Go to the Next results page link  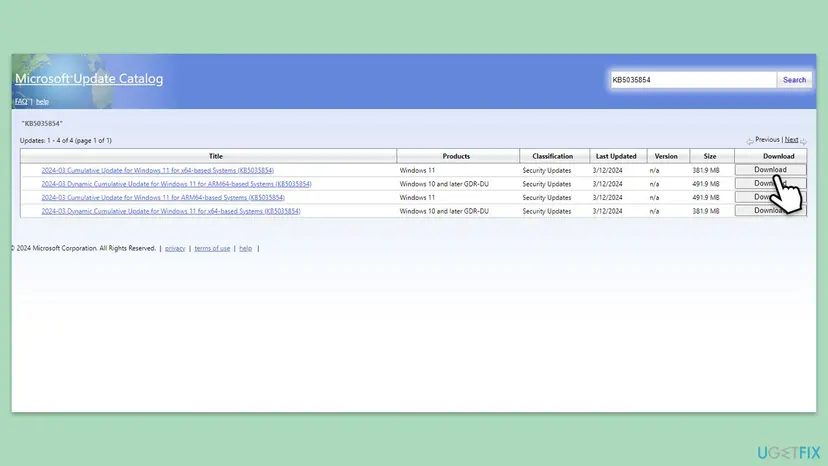point(791,140)
